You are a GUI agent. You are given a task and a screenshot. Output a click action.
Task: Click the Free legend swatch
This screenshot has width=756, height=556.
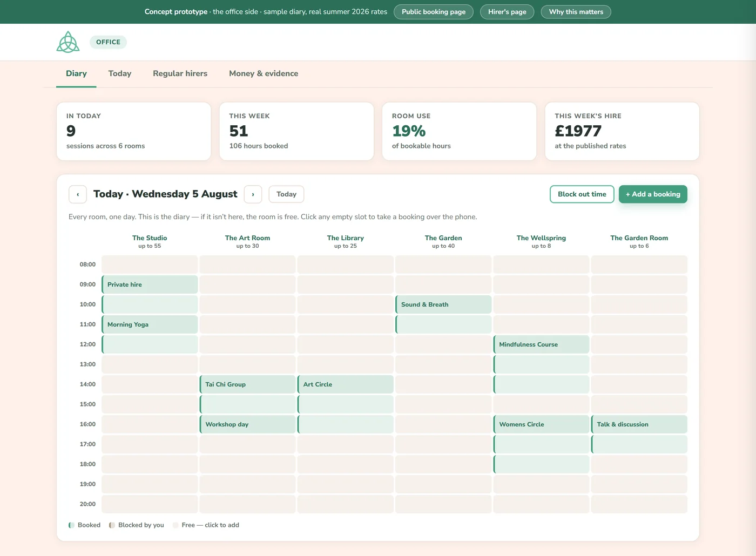point(175,525)
